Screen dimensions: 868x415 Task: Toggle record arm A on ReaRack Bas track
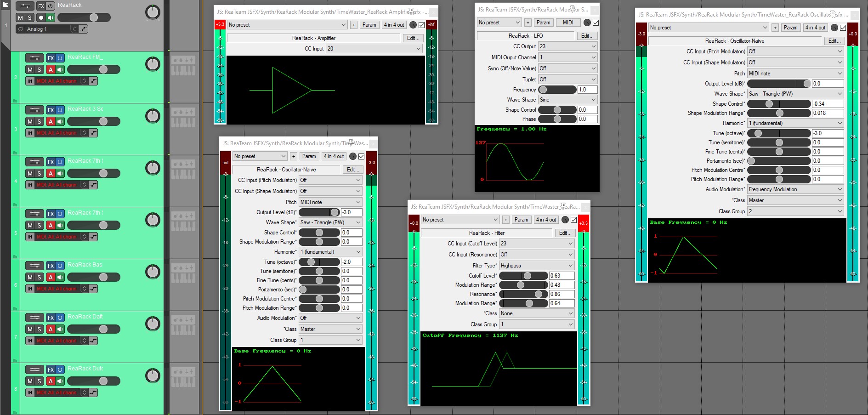coord(51,277)
